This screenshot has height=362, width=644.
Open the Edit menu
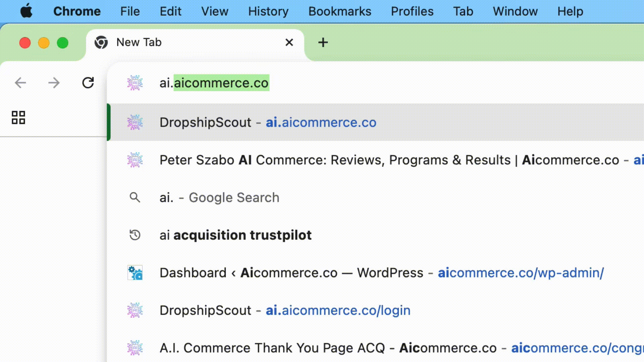[170, 11]
